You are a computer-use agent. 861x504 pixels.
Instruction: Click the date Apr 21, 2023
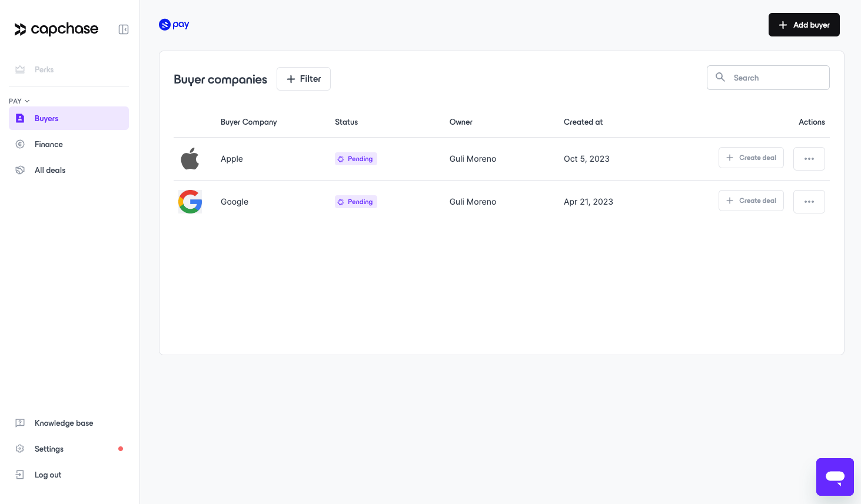pyautogui.click(x=589, y=202)
